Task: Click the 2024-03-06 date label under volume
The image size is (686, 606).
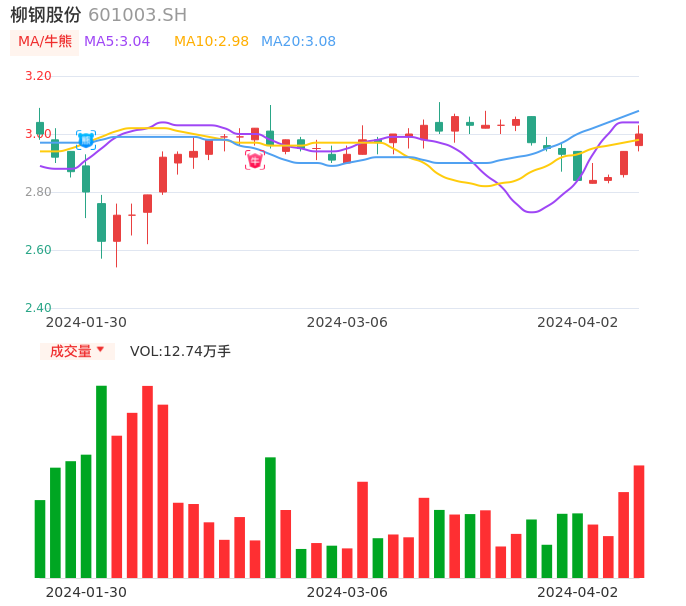Action: (x=347, y=592)
